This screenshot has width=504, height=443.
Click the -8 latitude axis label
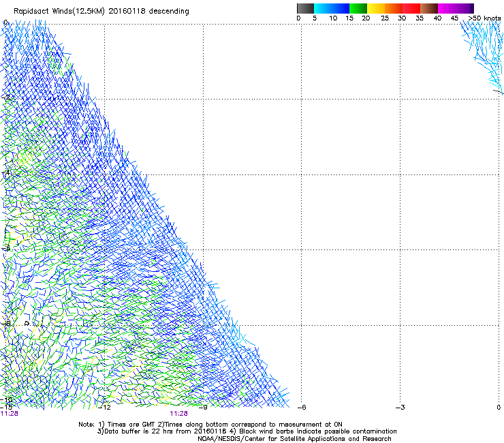point(6,323)
